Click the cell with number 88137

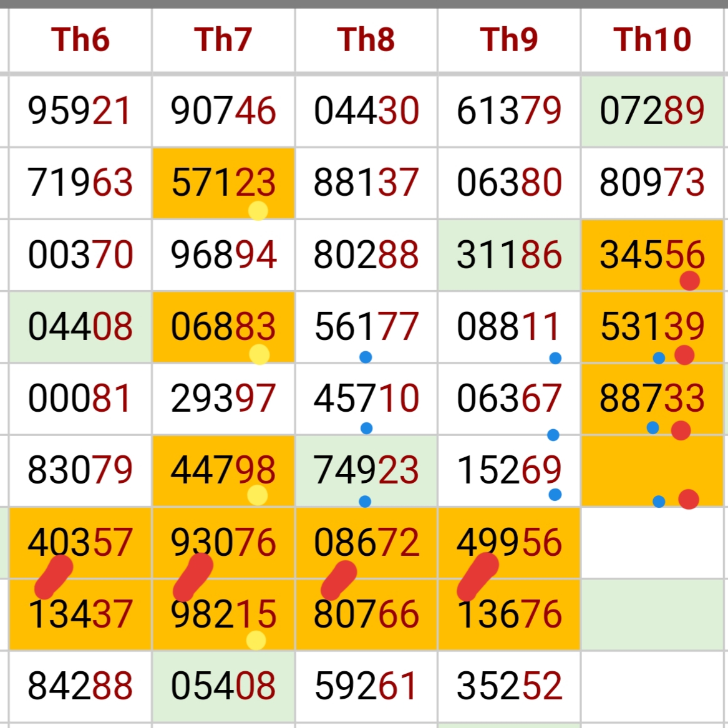(x=366, y=183)
